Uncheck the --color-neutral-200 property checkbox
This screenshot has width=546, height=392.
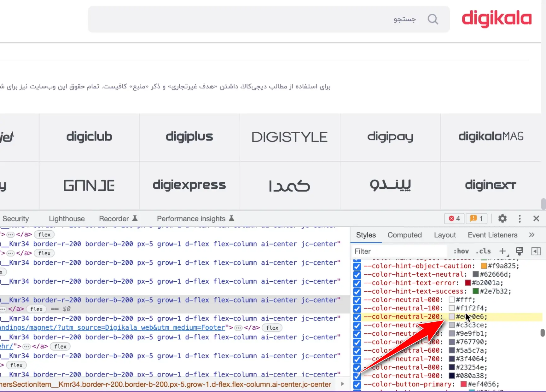[357, 317]
